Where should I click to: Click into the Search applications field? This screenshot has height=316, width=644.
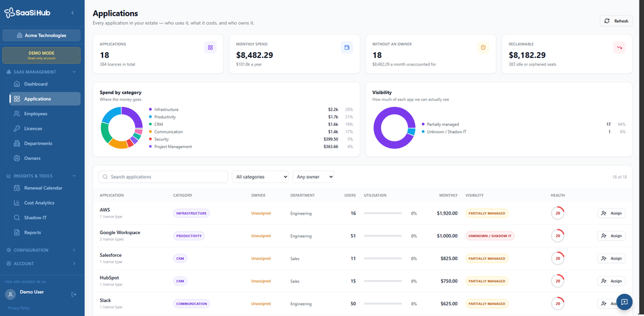tap(163, 177)
